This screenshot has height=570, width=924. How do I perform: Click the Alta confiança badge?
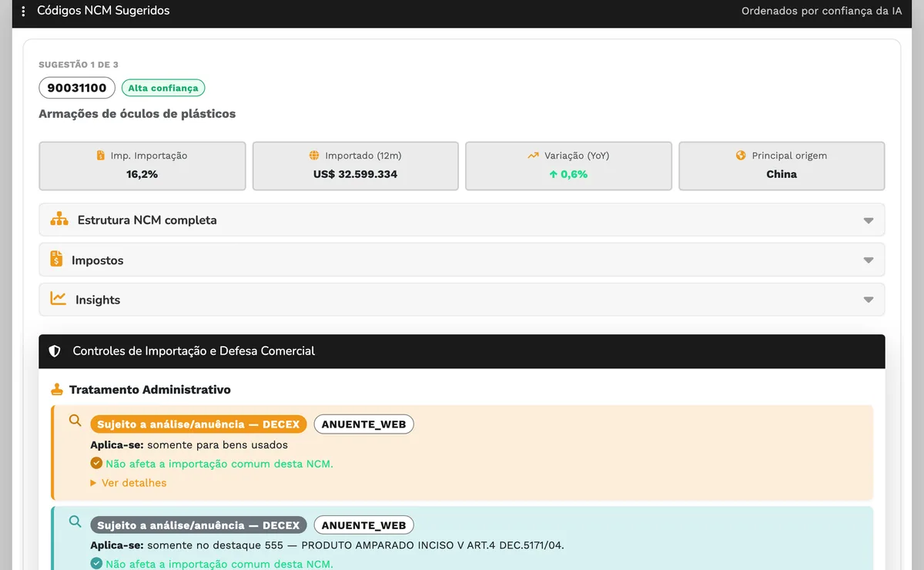163,88
